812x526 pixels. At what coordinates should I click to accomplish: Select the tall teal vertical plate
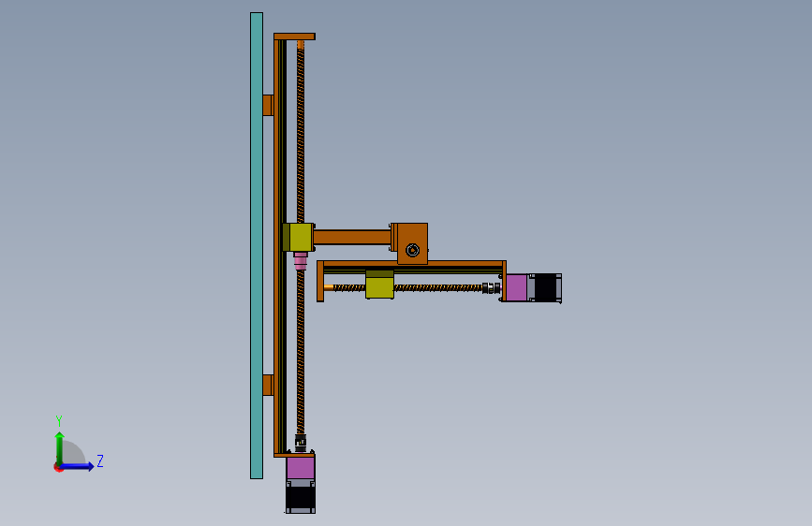tap(257, 245)
